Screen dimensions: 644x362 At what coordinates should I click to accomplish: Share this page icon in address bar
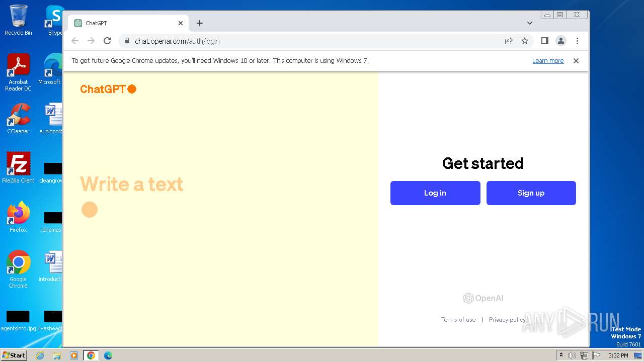pos(509,41)
